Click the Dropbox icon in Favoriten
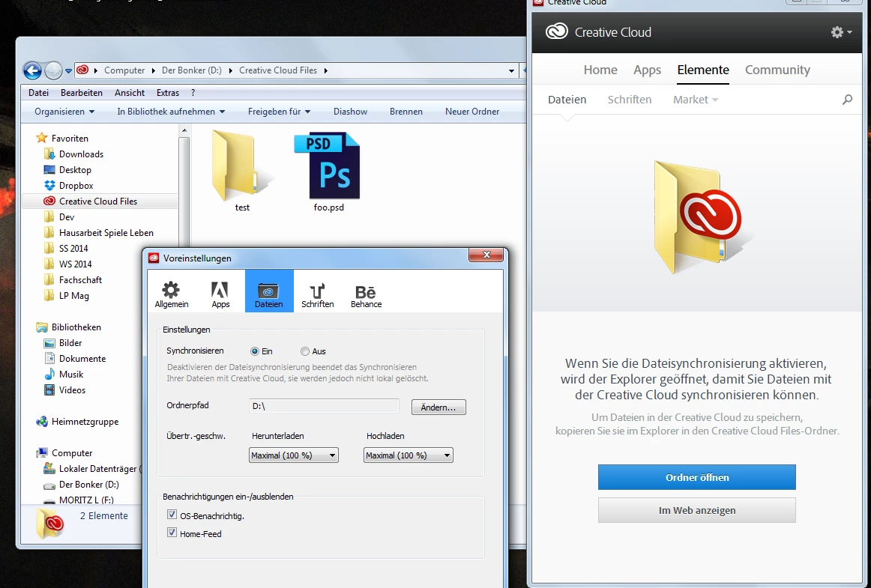Viewport: 871px width, 588px height. click(49, 186)
